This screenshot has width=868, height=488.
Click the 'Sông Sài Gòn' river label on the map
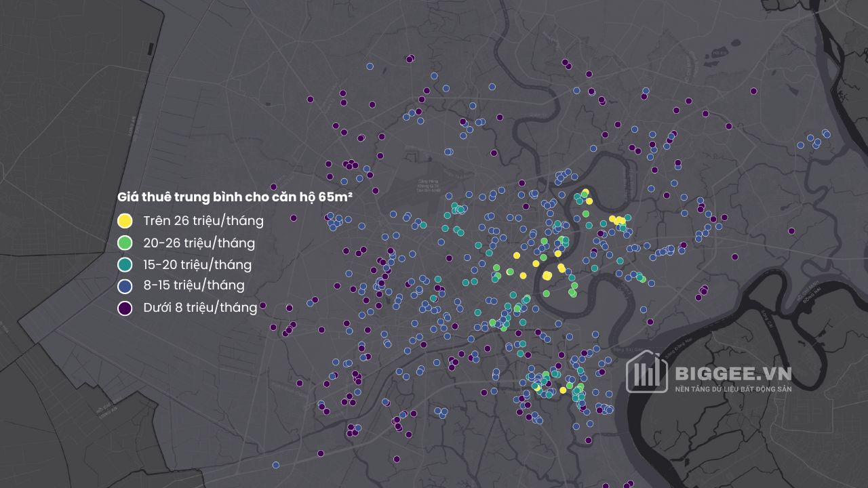[627, 350]
